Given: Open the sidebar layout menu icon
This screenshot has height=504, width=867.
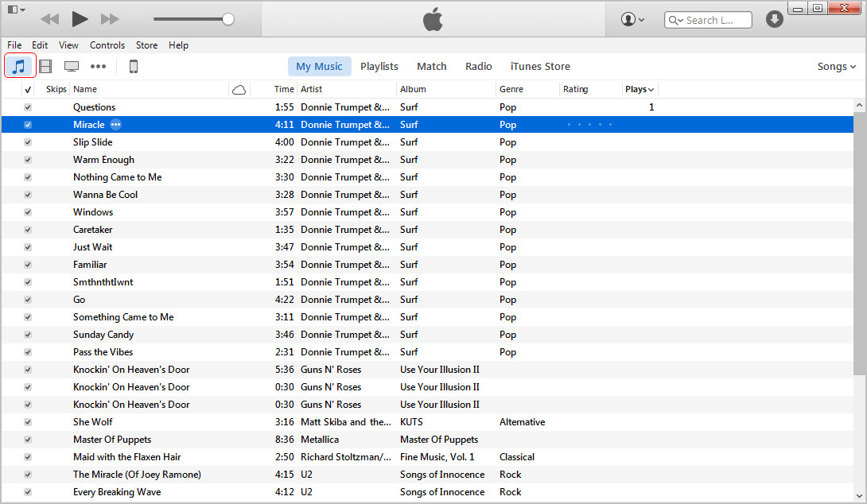Looking at the screenshot, I should coord(16,10).
